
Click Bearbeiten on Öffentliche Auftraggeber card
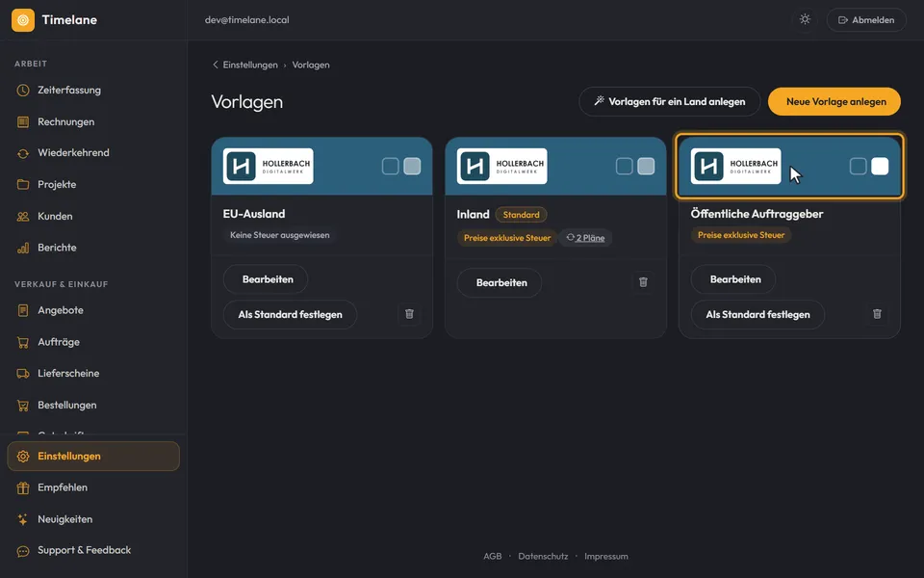(733, 279)
